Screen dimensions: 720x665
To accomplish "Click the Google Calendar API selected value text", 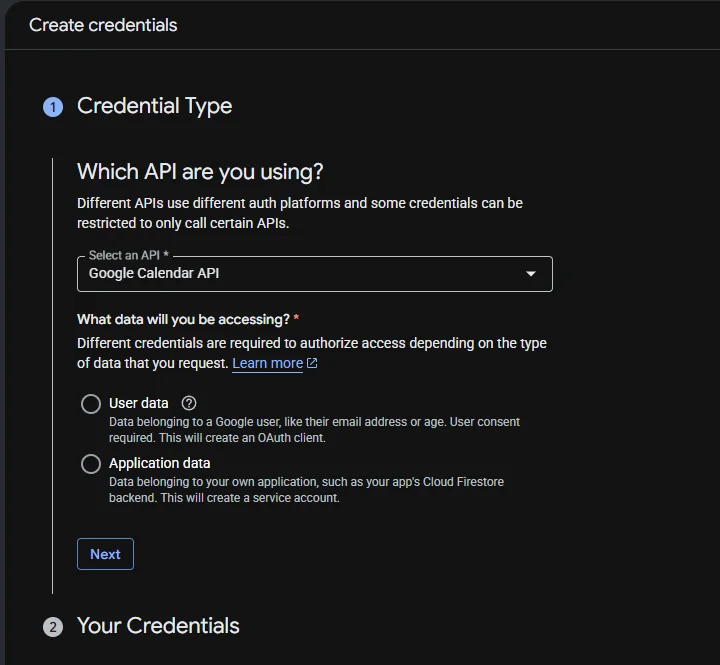I will tap(154, 273).
